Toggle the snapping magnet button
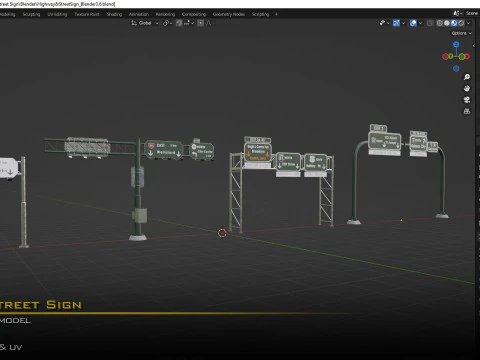 pos(179,23)
